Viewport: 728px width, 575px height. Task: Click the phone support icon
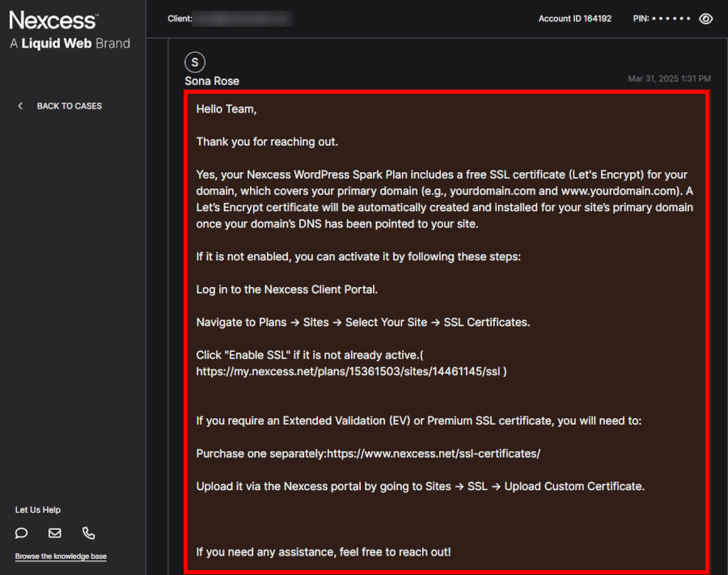(88, 533)
